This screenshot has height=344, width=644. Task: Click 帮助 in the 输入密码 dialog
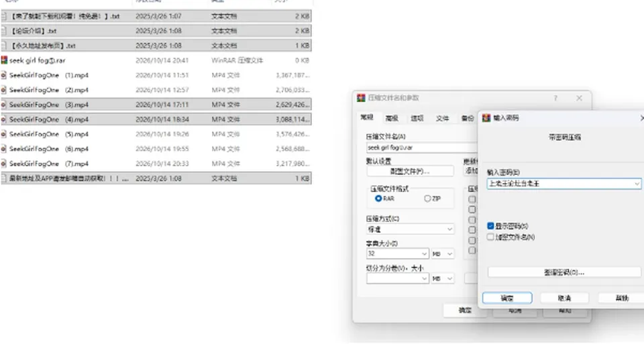point(622,298)
